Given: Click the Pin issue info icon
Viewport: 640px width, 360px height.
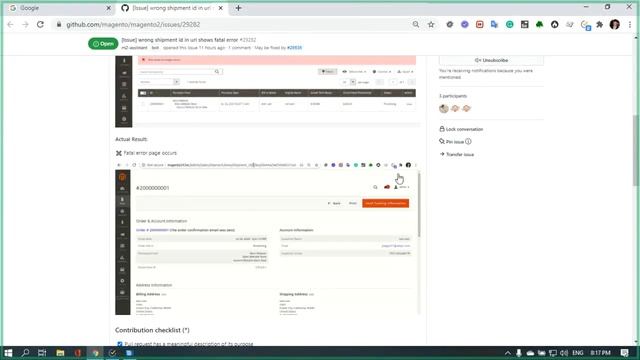Looking at the screenshot, I should click(x=468, y=142).
